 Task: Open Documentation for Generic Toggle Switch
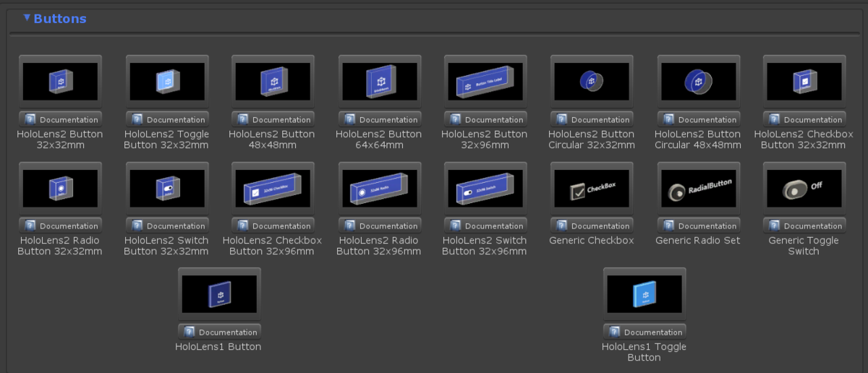pyautogui.click(x=804, y=226)
